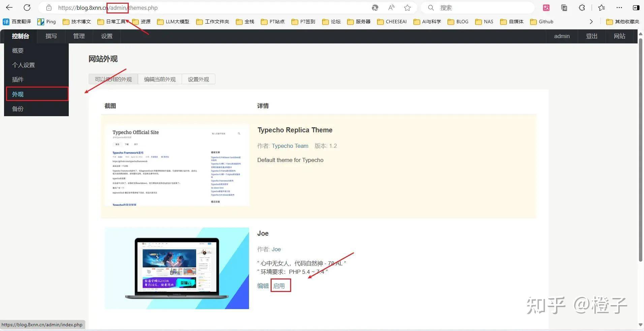
Task: Open 管理 menu in admin navbar
Action: click(79, 36)
